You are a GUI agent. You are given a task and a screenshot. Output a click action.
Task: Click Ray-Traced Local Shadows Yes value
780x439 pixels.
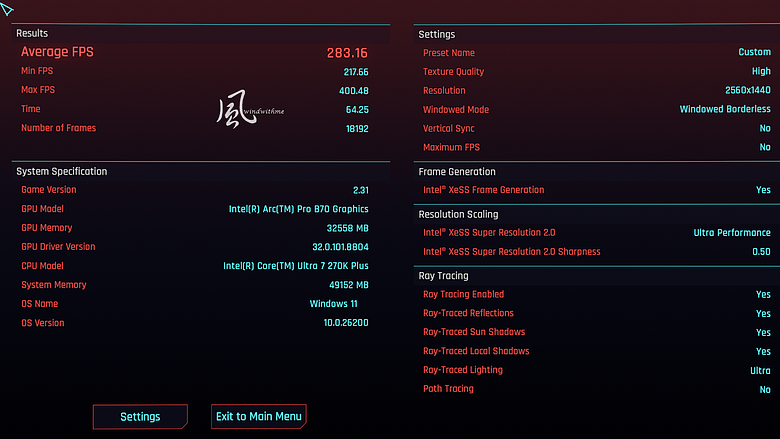pos(763,351)
